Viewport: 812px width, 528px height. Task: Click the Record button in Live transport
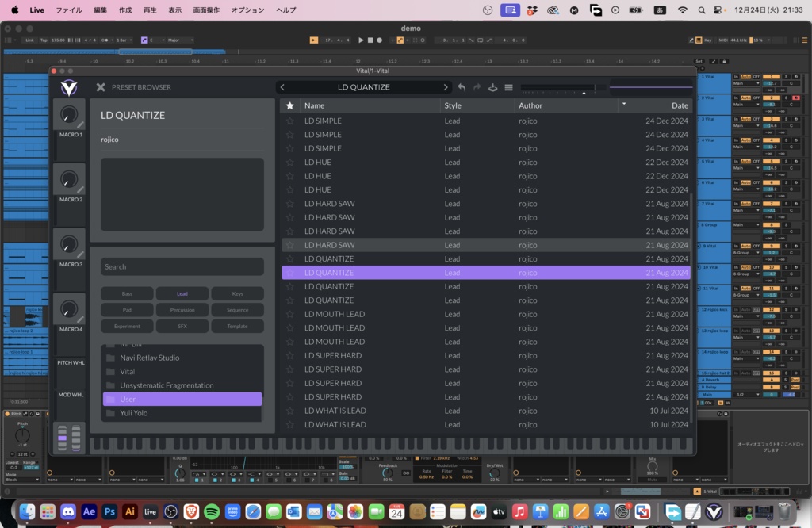tap(380, 40)
